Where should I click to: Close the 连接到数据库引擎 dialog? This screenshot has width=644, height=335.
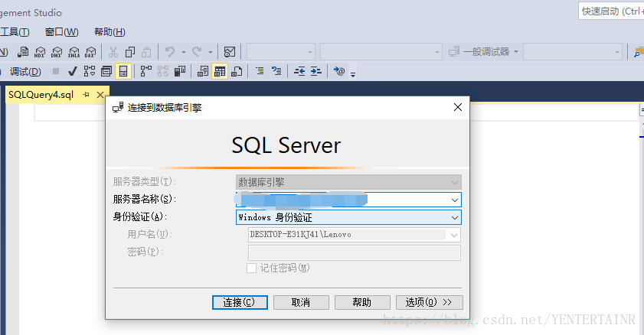[x=457, y=107]
